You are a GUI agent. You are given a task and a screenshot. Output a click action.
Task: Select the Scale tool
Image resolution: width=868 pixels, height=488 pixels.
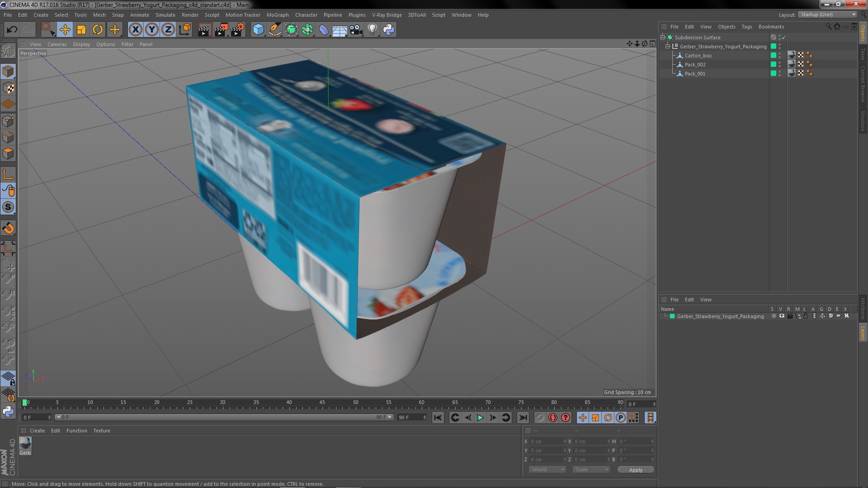(81, 30)
